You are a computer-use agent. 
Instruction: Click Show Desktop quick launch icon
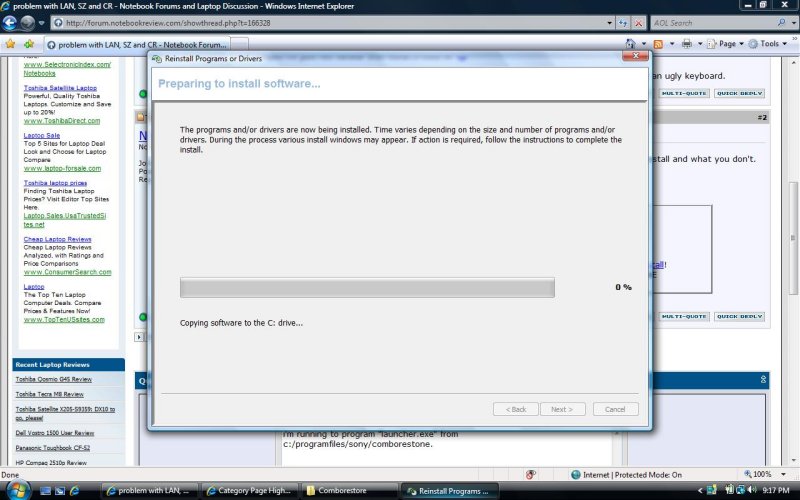45,491
